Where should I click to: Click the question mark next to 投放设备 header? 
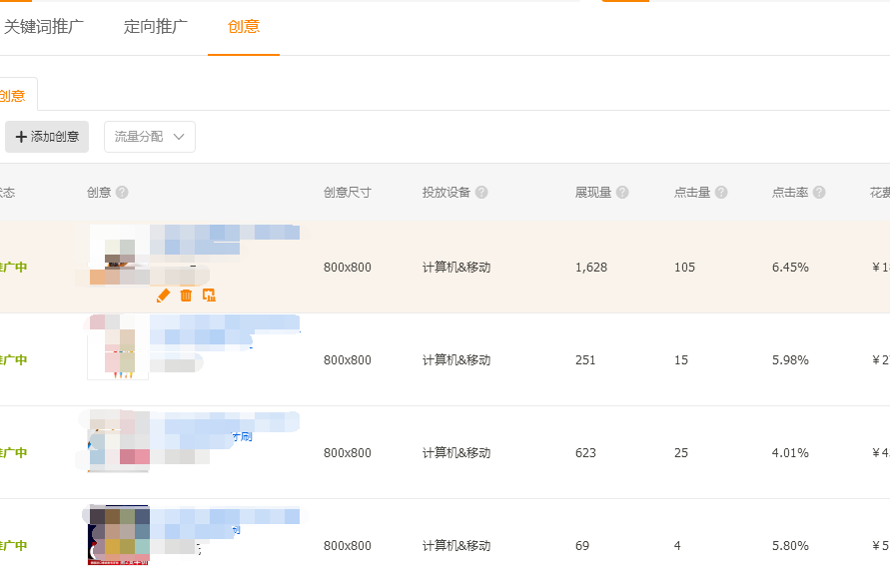coord(480,192)
